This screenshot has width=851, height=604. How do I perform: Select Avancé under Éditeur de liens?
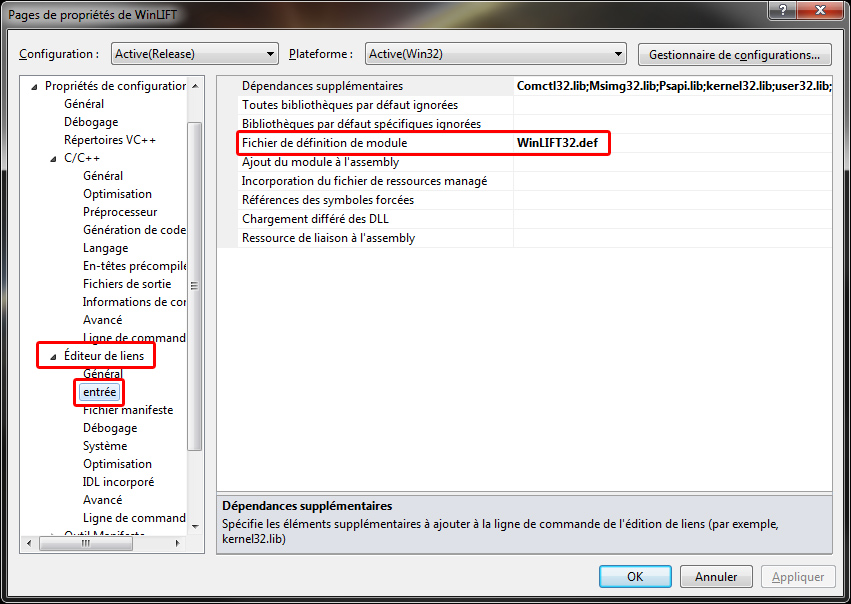pyautogui.click(x=102, y=499)
